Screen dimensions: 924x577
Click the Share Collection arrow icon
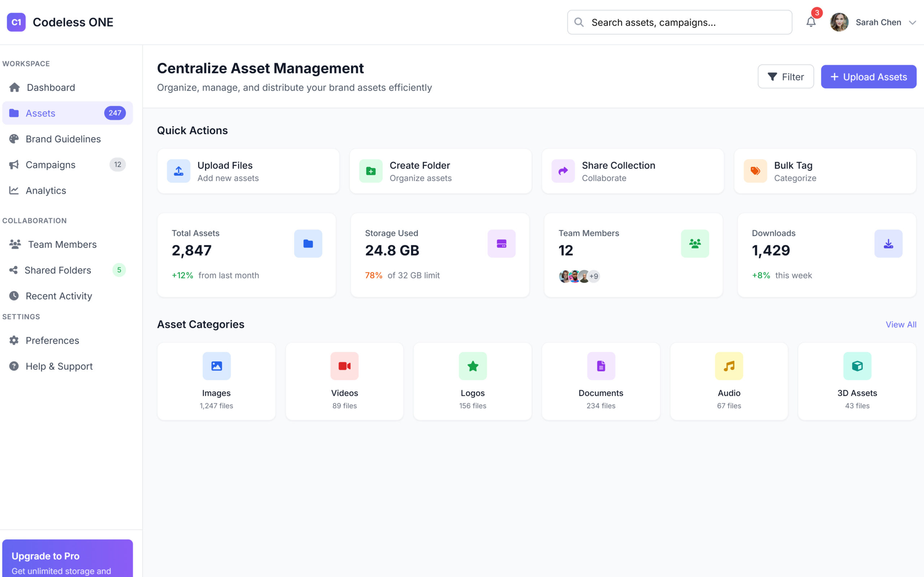pyautogui.click(x=563, y=171)
